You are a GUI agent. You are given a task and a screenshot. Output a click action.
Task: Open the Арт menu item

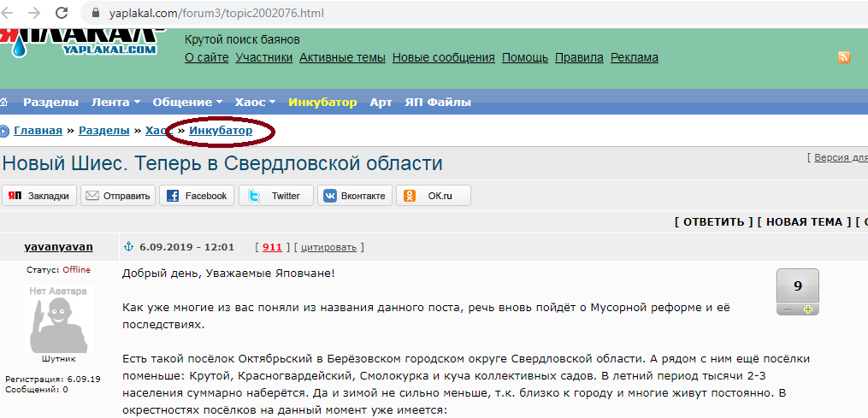[x=381, y=103]
